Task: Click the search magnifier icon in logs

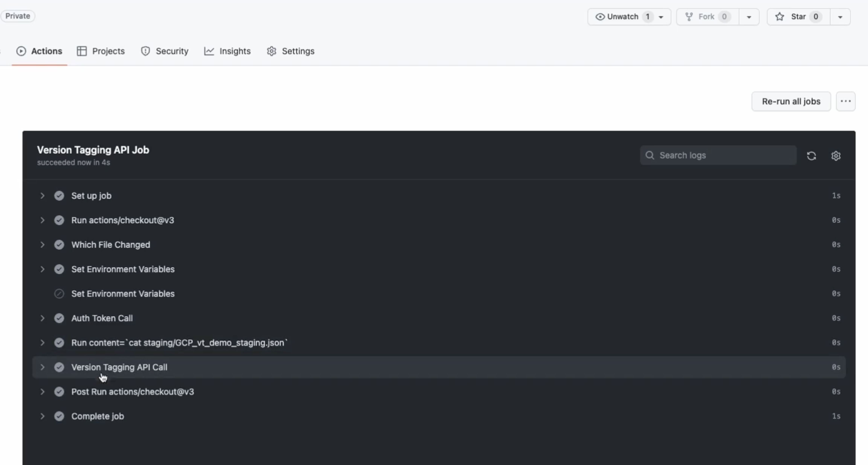Action: click(x=650, y=155)
